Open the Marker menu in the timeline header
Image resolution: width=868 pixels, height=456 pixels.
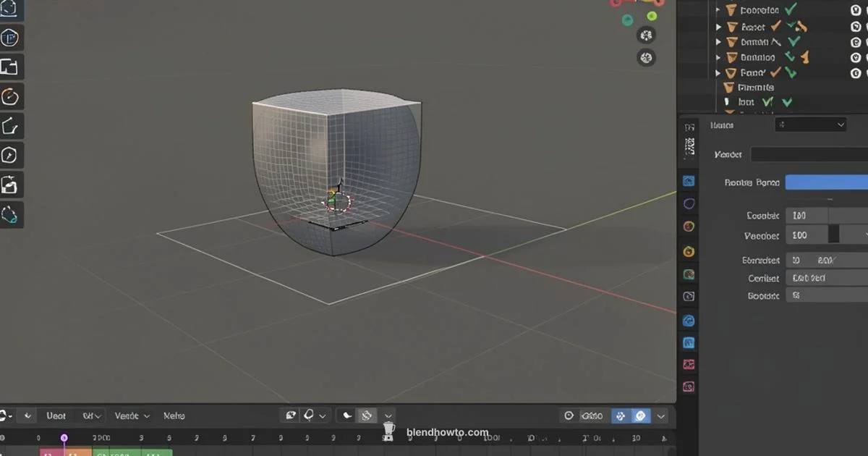point(174,415)
